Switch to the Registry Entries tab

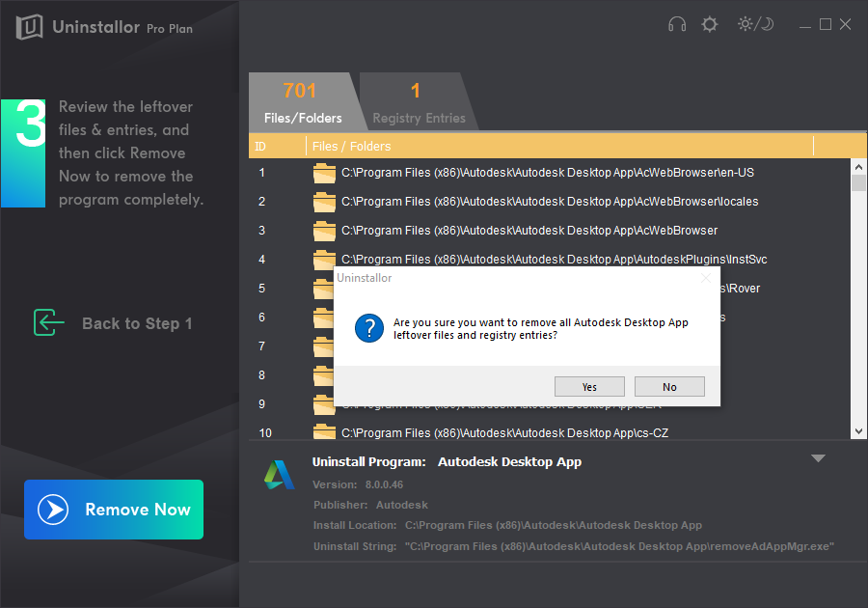(x=419, y=102)
